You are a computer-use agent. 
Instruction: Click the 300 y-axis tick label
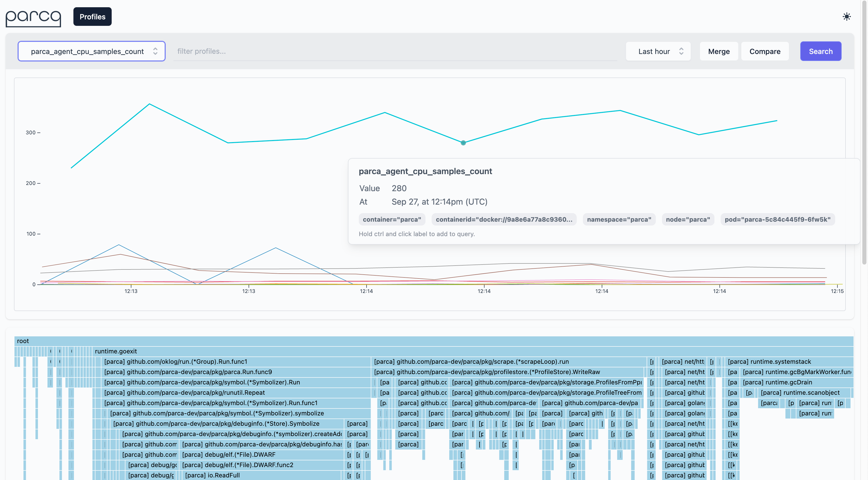tap(31, 133)
